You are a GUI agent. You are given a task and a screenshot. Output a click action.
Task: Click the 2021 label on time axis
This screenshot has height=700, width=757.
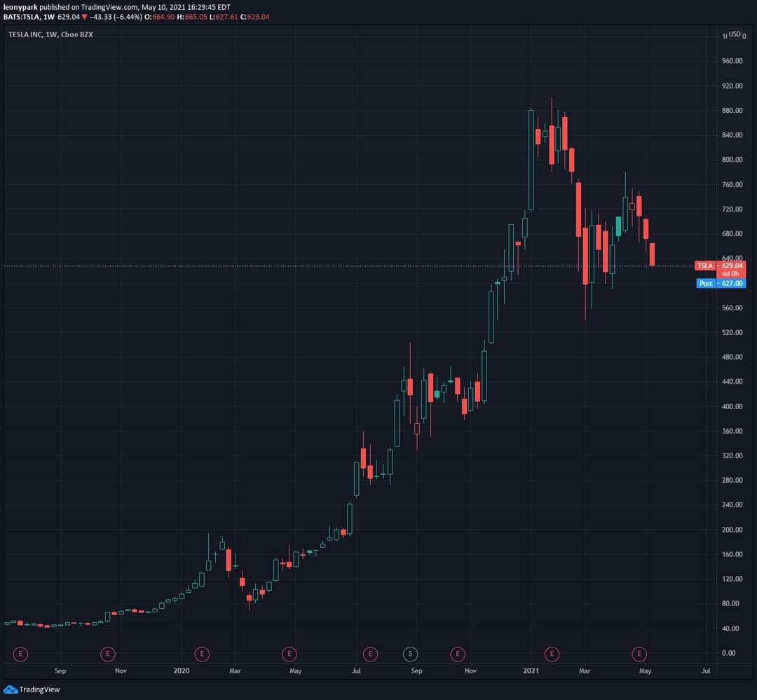531,671
